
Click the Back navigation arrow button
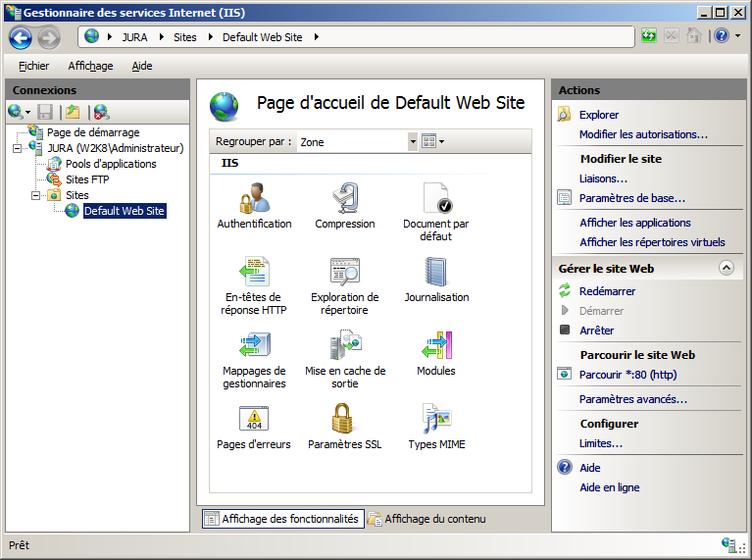[x=21, y=37]
